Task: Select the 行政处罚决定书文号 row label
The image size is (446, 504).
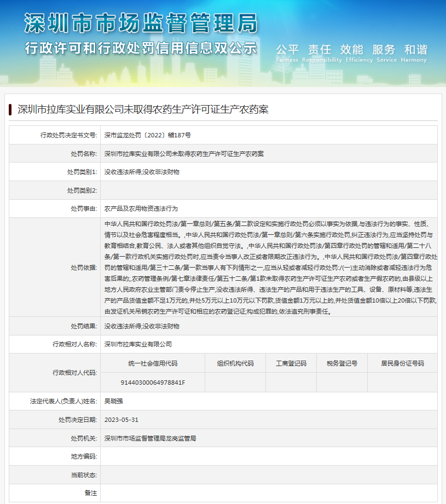Action: (69, 135)
